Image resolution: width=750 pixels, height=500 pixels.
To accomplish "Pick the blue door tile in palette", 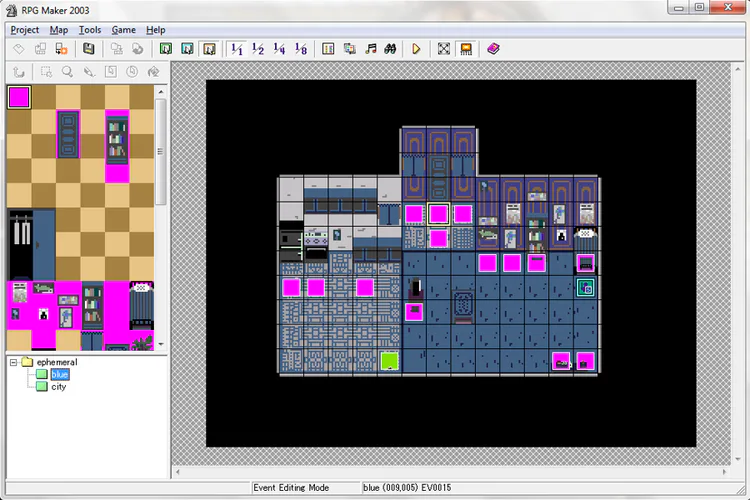I will click(68, 134).
